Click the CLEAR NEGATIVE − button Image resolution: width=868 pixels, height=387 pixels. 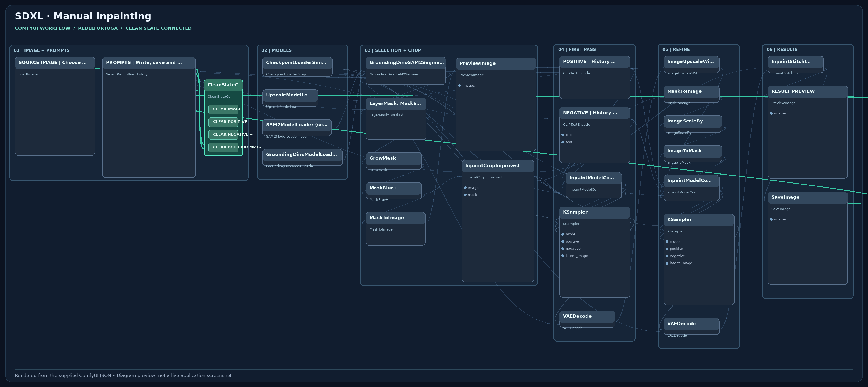coord(223,135)
